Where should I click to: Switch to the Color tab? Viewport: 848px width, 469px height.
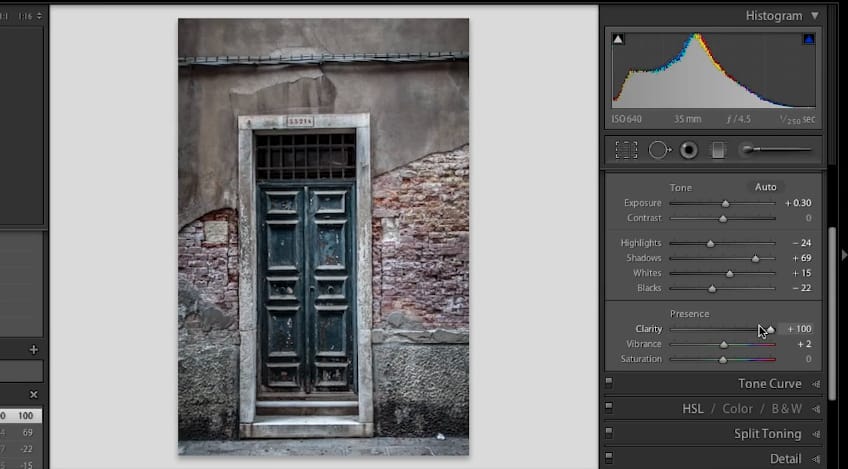(x=737, y=409)
